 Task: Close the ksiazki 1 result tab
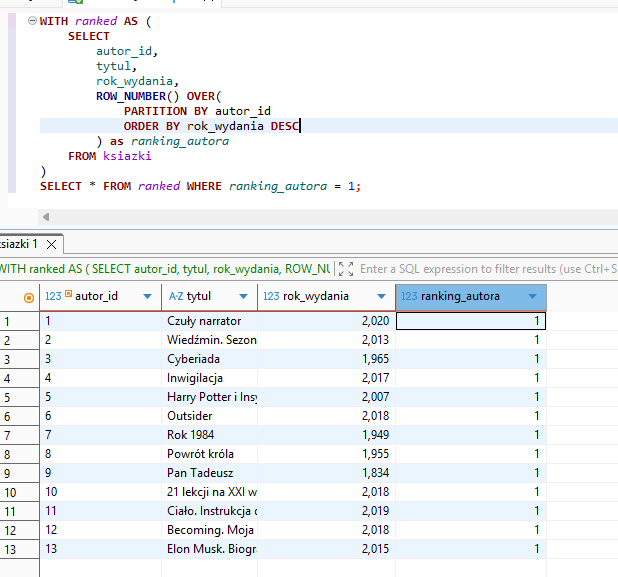tap(53, 244)
